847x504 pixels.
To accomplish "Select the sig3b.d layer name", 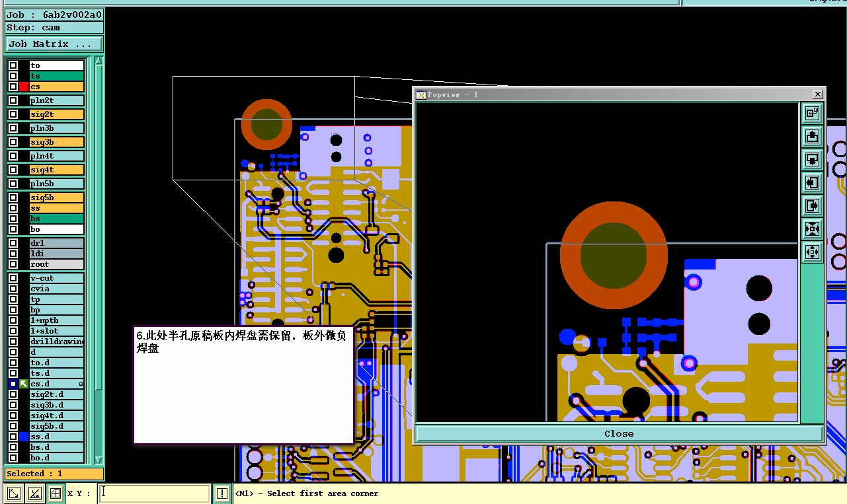I will [57, 405].
